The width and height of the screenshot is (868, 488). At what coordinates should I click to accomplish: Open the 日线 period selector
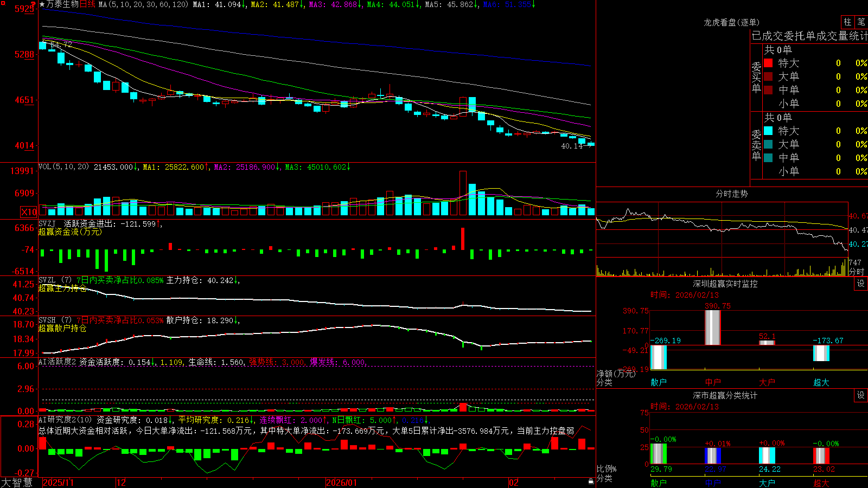point(87,4)
